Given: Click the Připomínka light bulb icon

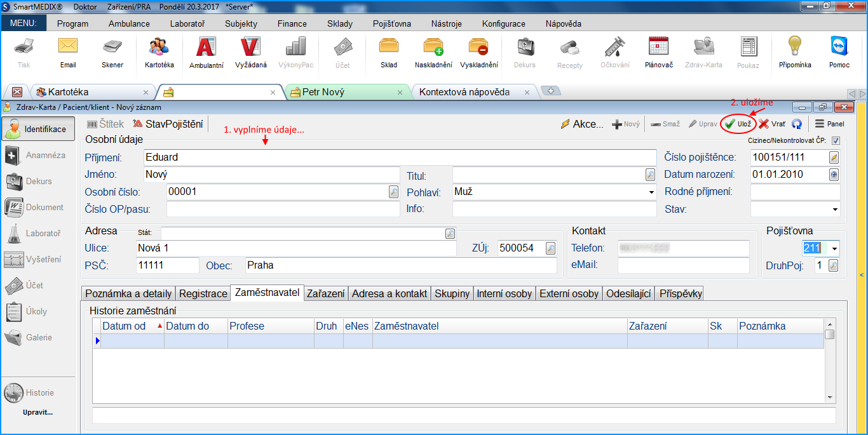Looking at the screenshot, I should (795, 53).
